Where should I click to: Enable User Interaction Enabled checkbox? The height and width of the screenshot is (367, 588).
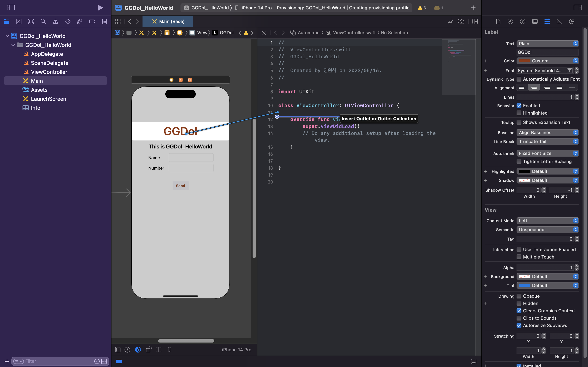(519, 250)
